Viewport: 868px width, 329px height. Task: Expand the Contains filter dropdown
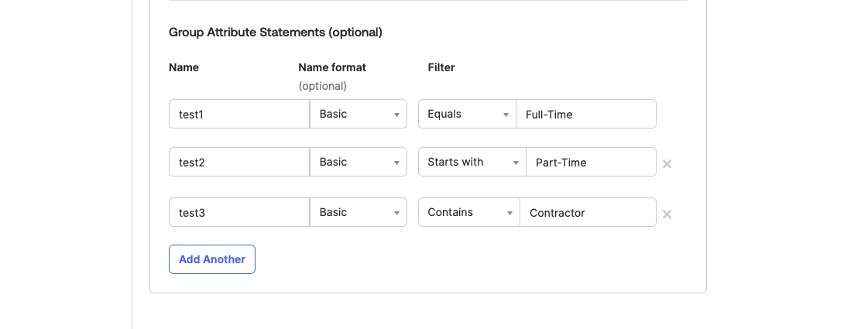tap(469, 212)
